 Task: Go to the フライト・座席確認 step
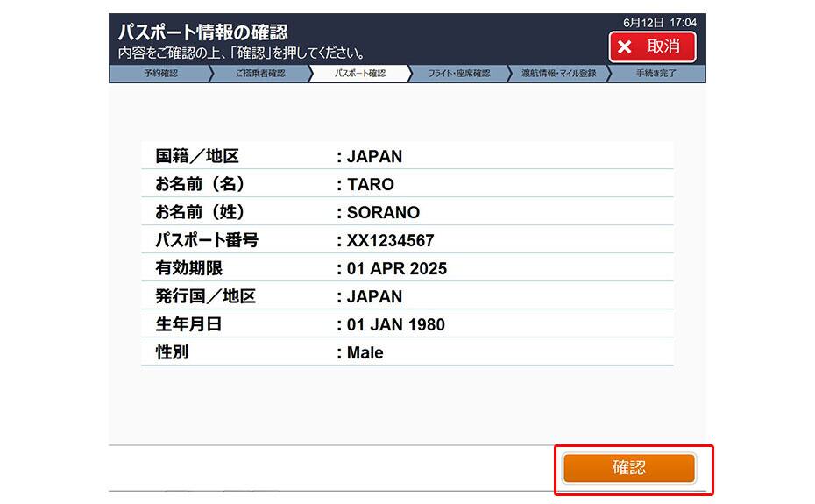click(458, 74)
